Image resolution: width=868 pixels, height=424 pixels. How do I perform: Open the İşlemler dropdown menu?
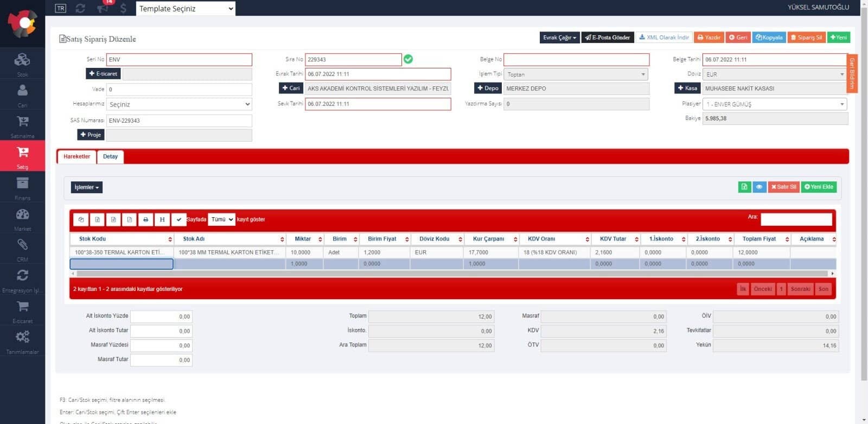pos(86,187)
